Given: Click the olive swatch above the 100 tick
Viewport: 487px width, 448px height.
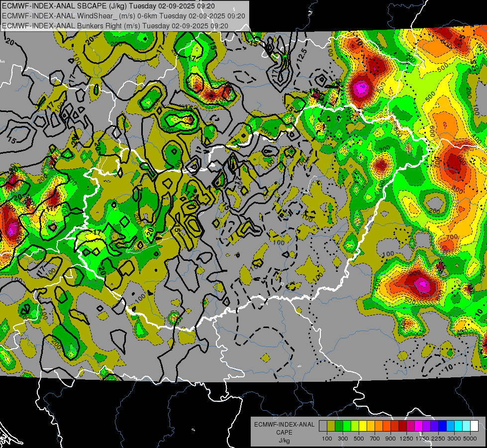Looking at the screenshot, I should 331,426.
